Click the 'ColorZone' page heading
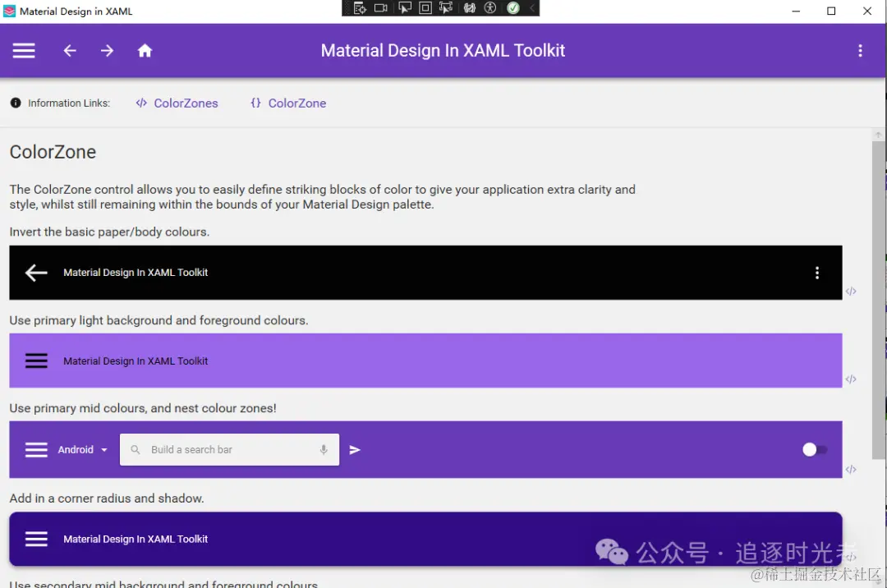Image resolution: width=887 pixels, height=588 pixels. click(x=53, y=152)
